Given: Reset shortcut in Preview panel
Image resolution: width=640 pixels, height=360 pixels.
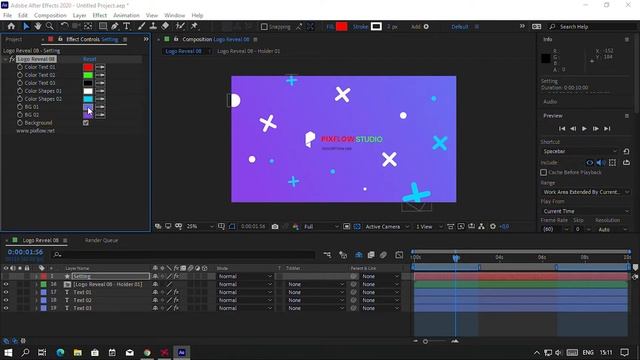Looking at the screenshot, I should [x=627, y=151].
